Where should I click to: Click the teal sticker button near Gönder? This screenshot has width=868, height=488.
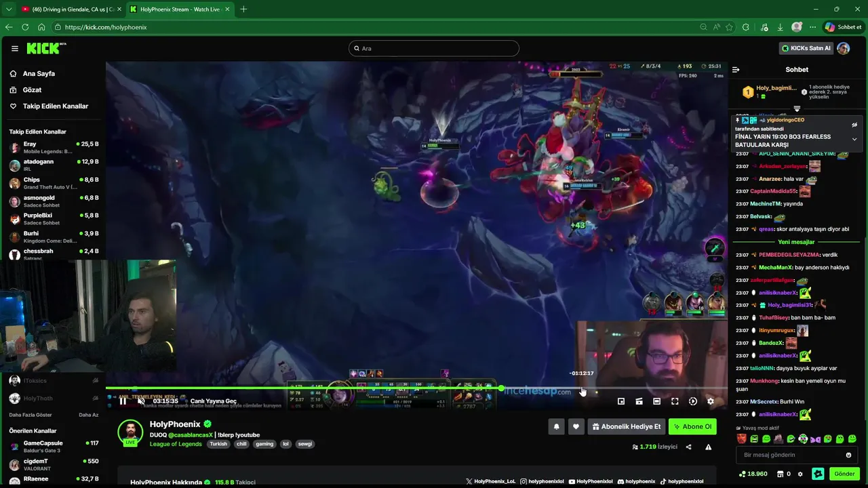tap(818, 474)
